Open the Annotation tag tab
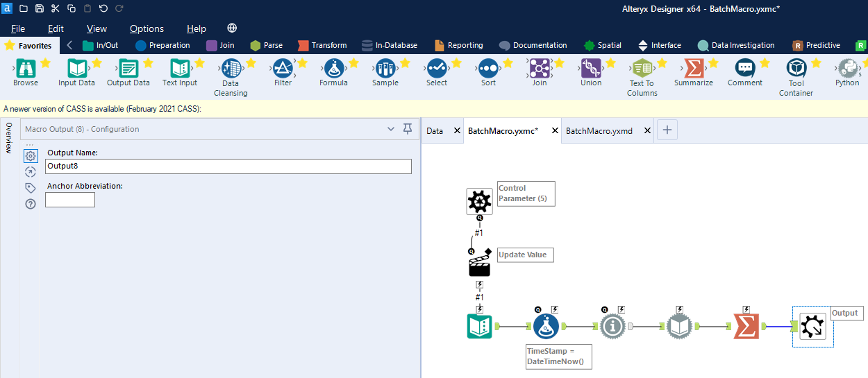Image resolution: width=868 pixels, height=378 pixels. (31, 188)
